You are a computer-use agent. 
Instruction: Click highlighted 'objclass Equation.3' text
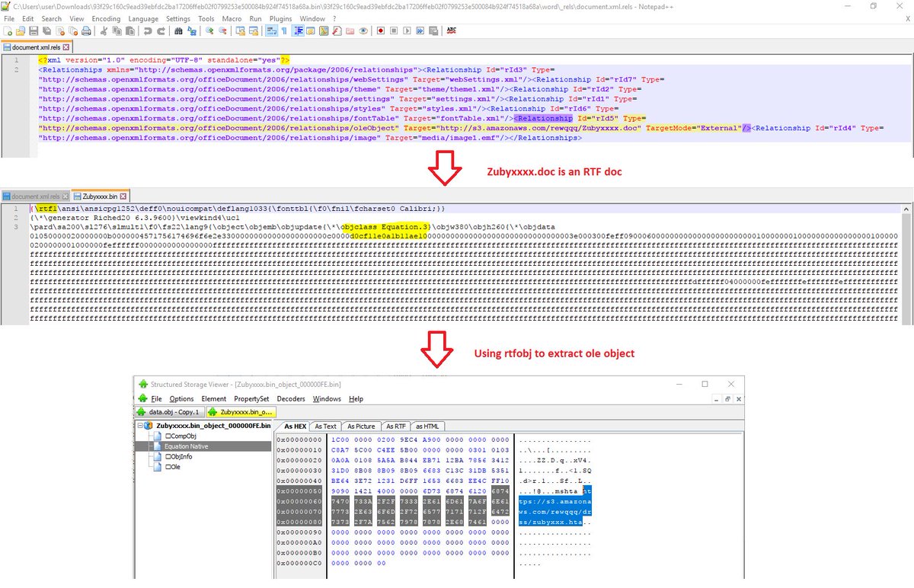[386, 226]
